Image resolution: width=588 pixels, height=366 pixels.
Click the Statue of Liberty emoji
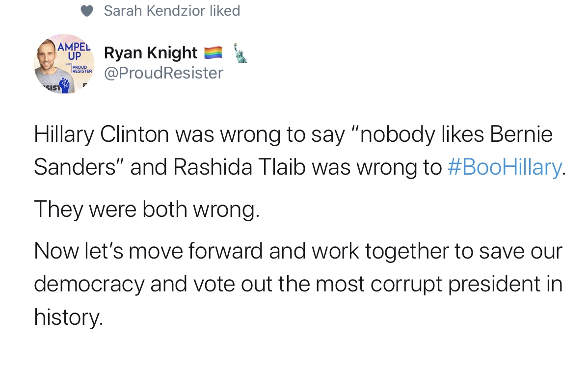pyautogui.click(x=240, y=53)
